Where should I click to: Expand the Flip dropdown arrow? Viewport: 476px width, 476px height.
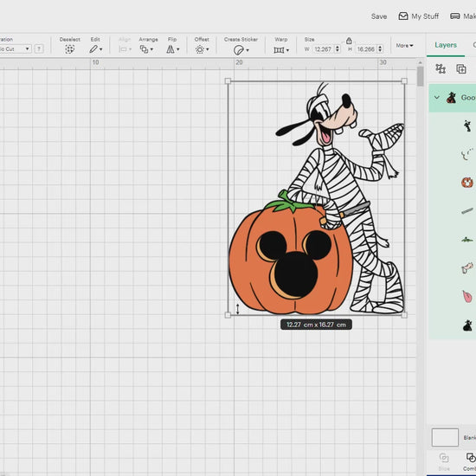point(178,49)
